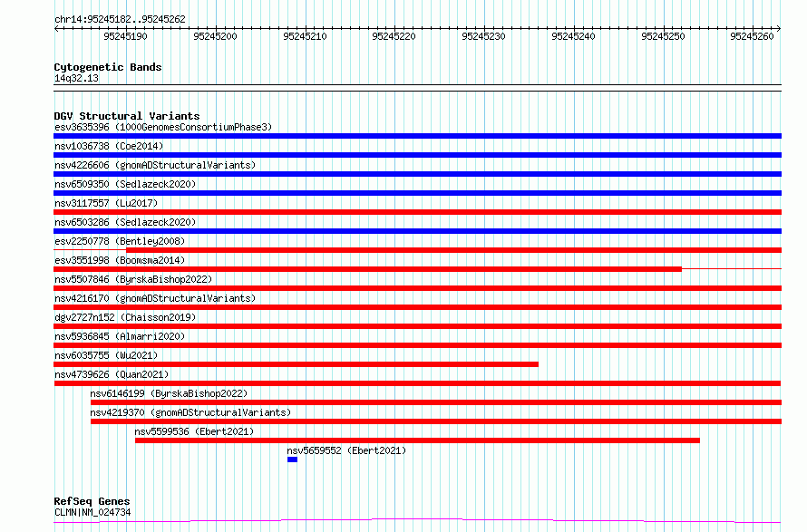Select the nsv6503286 (Sedlazeck2020) label
807x532 pixels.
point(125,222)
